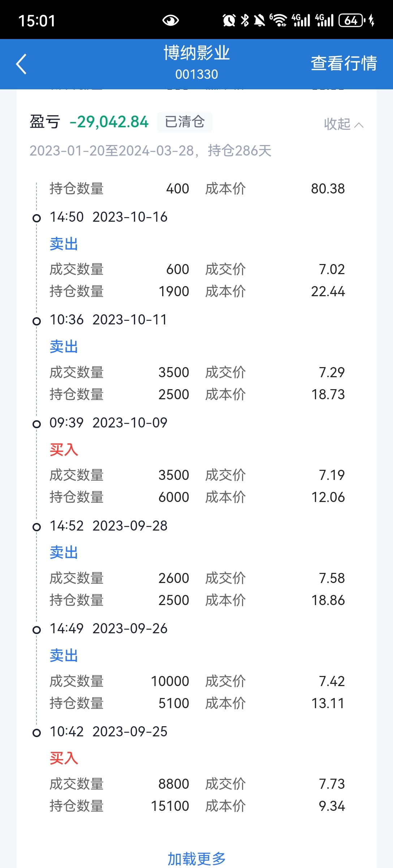Tap the 已清仓 status tag
Screen dimensions: 393x868
coord(185,122)
